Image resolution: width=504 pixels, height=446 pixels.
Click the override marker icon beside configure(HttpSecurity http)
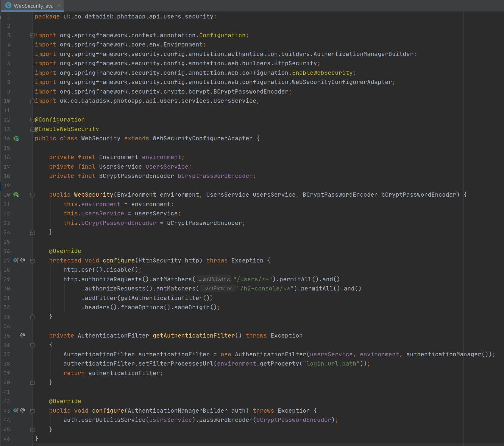(x=16, y=260)
